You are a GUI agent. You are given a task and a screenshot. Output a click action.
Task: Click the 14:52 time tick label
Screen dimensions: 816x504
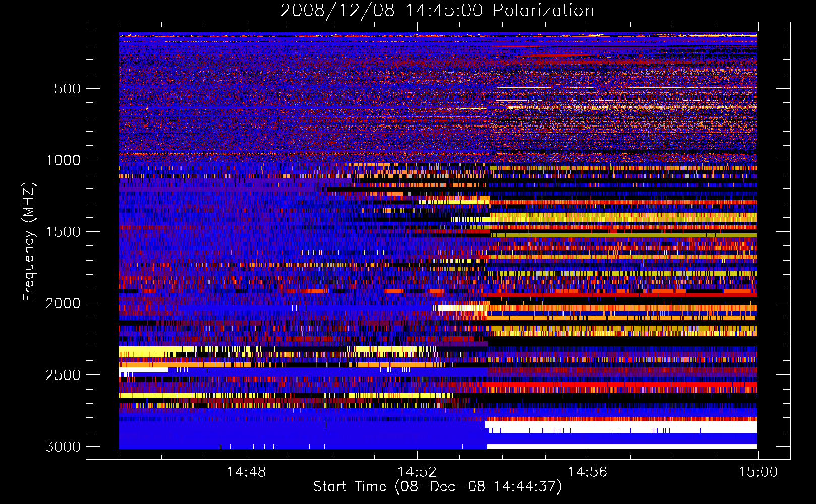point(417,472)
